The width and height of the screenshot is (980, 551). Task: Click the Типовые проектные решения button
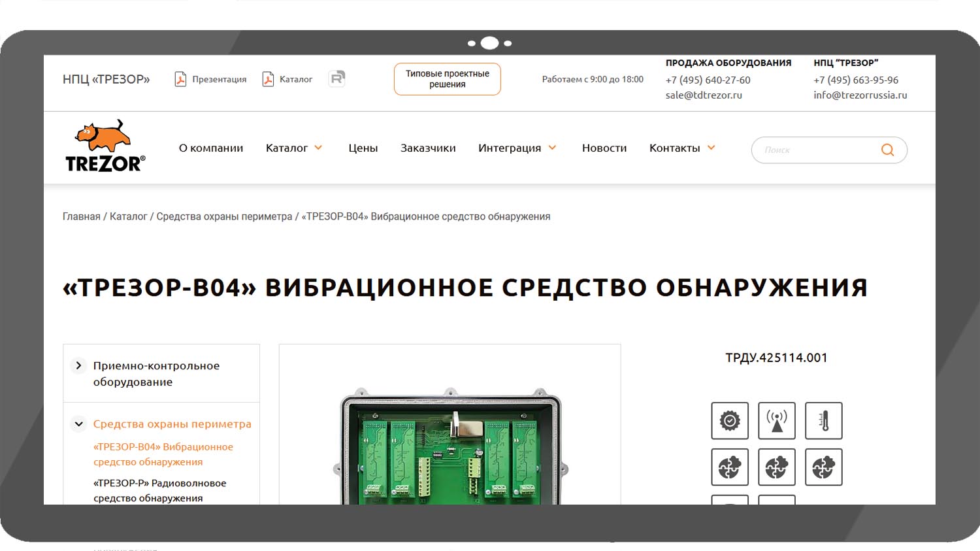447,79
